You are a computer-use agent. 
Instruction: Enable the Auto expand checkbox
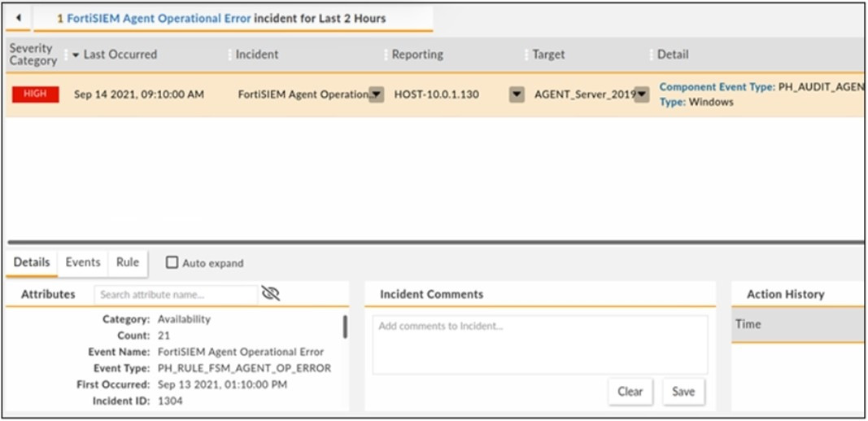pyautogui.click(x=172, y=263)
